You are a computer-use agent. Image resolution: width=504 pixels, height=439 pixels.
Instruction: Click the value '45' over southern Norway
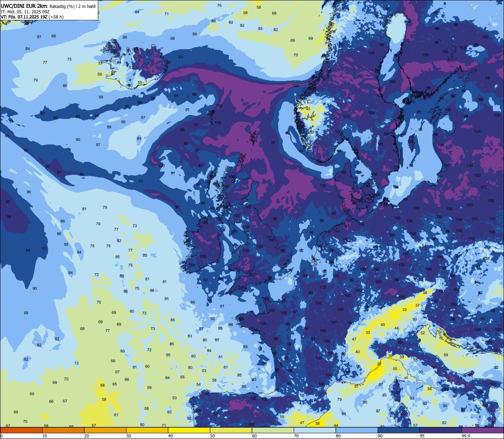(x=308, y=109)
